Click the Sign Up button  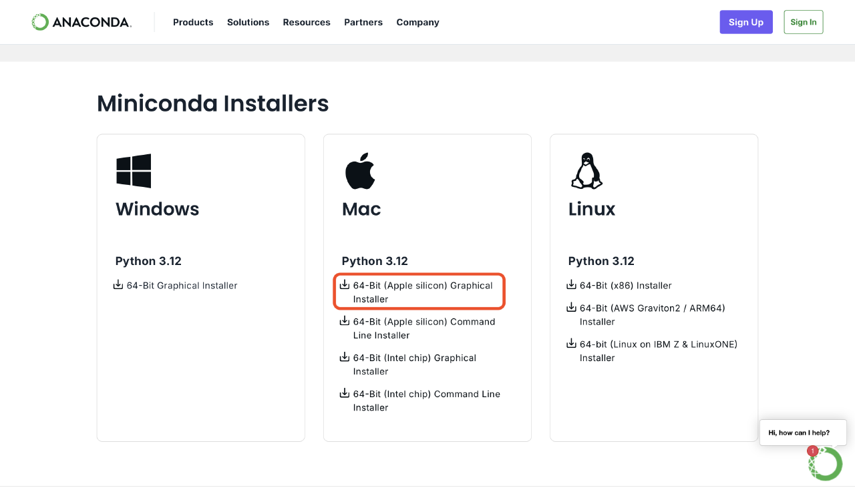[x=746, y=21]
